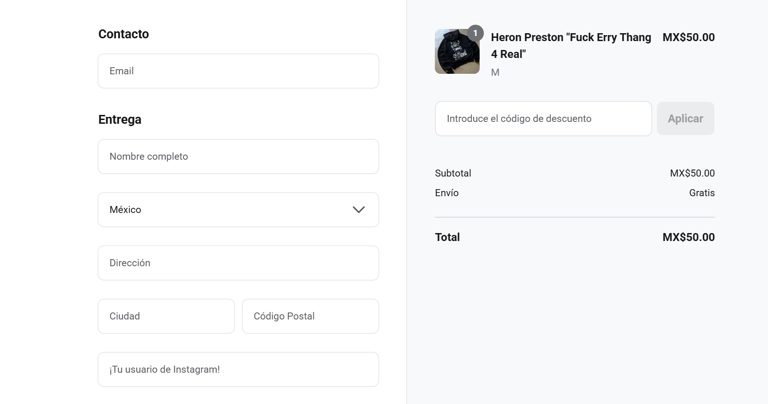Click the Nombre completo field
This screenshot has height=404, width=768.
click(237, 157)
